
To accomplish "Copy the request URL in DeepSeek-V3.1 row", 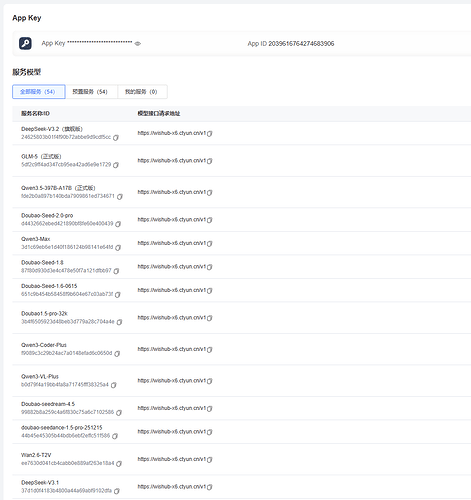I will click(210, 487).
